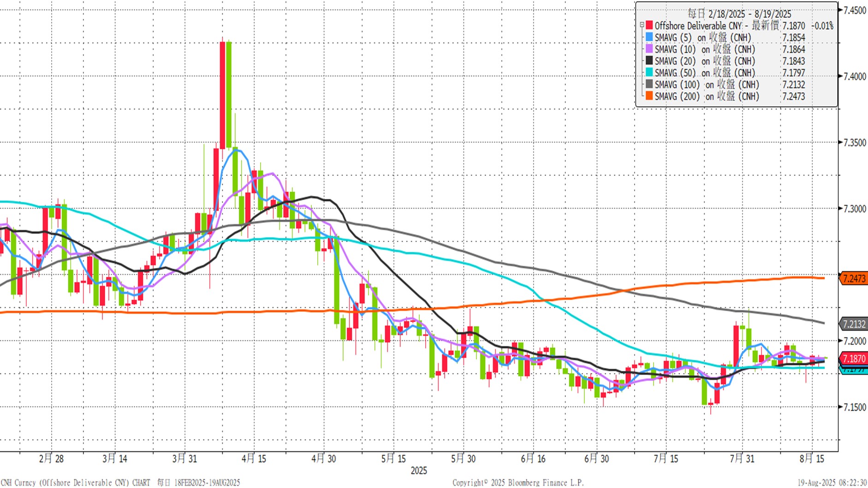
Task: Click the 7.4500 price axis label
Action: click(x=855, y=10)
